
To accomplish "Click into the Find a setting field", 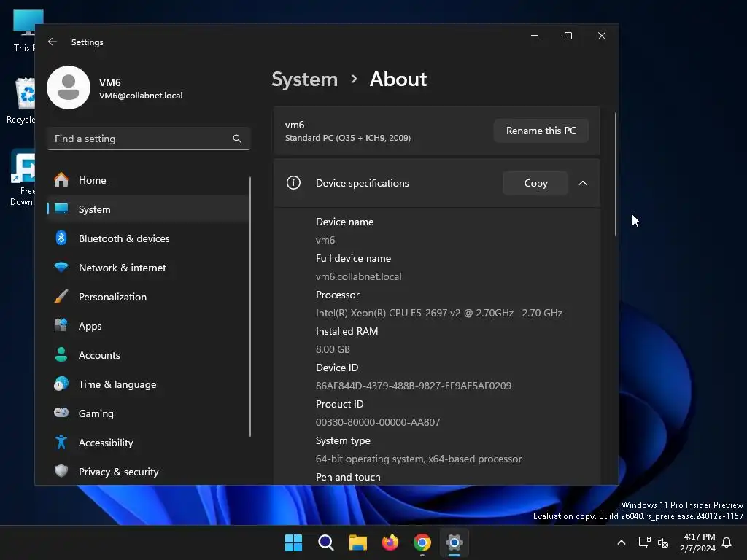I will (148, 139).
